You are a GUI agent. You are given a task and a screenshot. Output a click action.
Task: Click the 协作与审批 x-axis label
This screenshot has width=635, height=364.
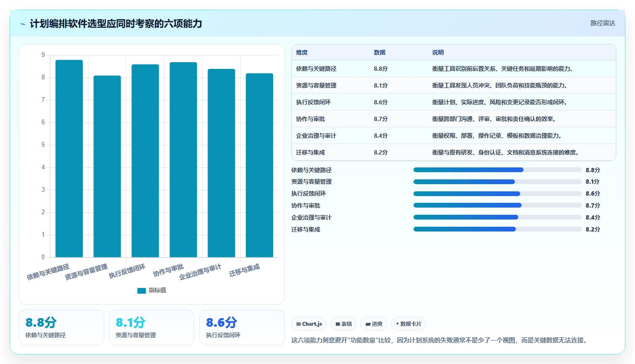pos(168,270)
